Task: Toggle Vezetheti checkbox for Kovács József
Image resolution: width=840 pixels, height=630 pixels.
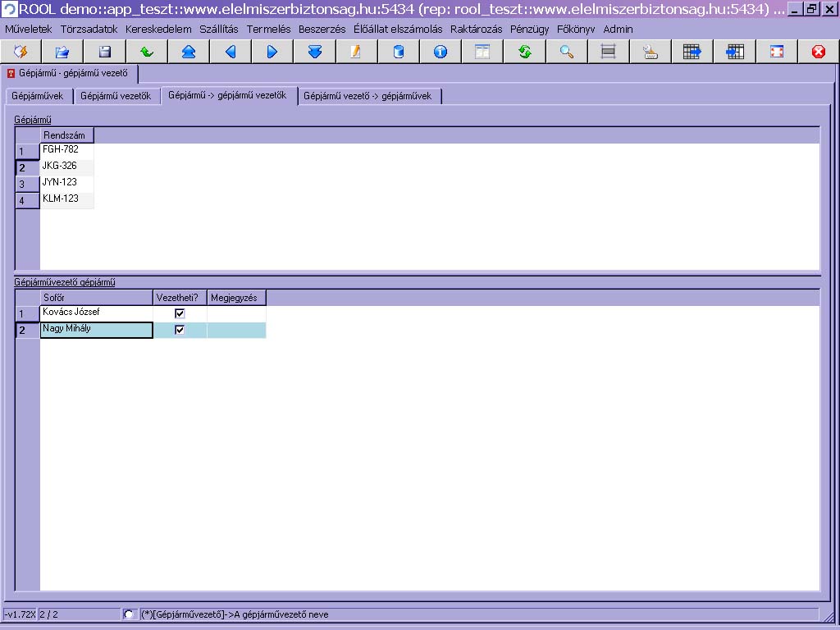Action: pyautogui.click(x=180, y=313)
